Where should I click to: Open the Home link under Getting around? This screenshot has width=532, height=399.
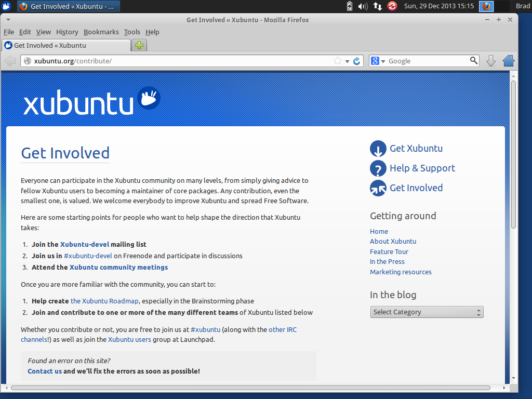379,231
